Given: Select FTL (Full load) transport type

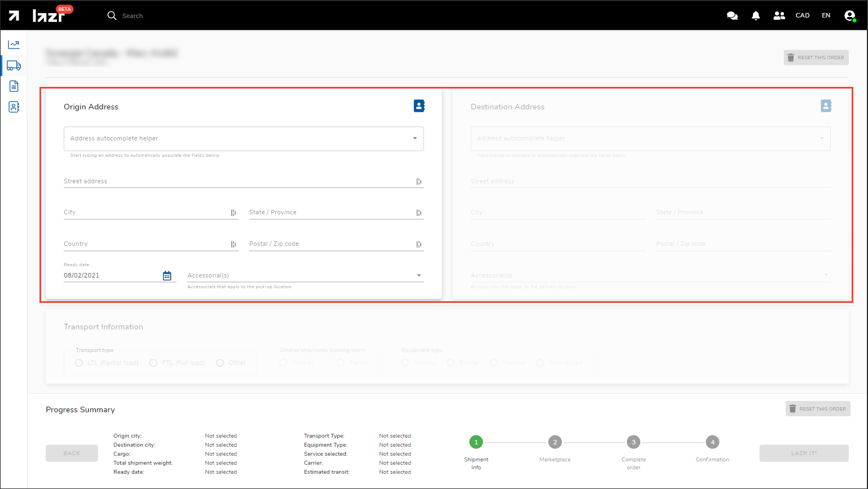Looking at the screenshot, I should [x=153, y=363].
